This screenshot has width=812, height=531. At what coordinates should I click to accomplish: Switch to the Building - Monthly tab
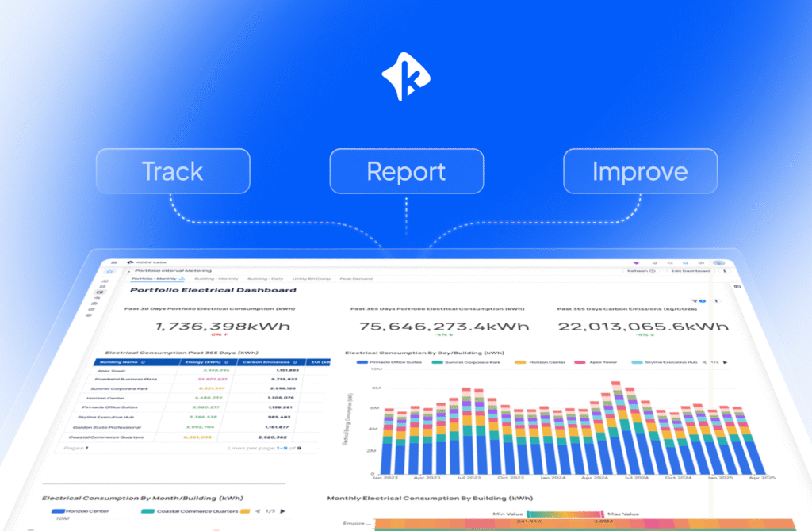click(216, 278)
